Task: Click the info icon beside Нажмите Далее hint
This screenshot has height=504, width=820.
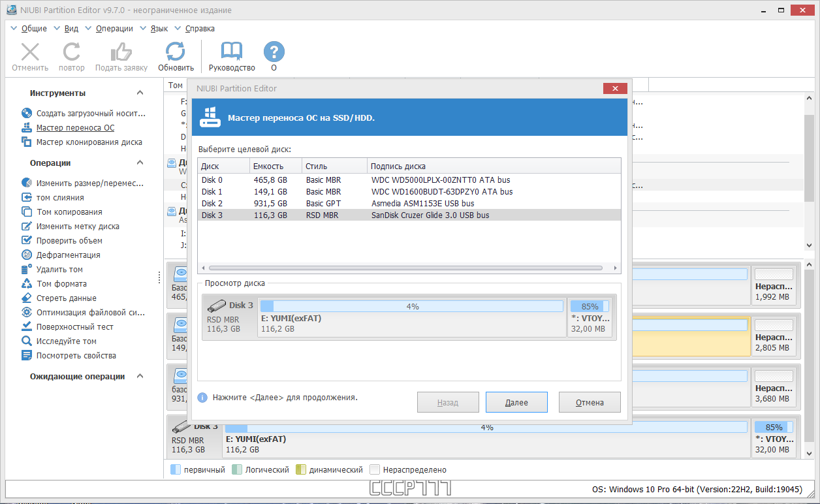Action: tap(202, 397)
